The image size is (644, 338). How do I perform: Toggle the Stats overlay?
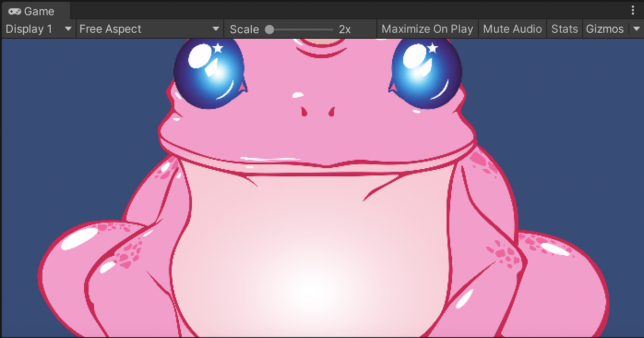(x=565, y=29)
